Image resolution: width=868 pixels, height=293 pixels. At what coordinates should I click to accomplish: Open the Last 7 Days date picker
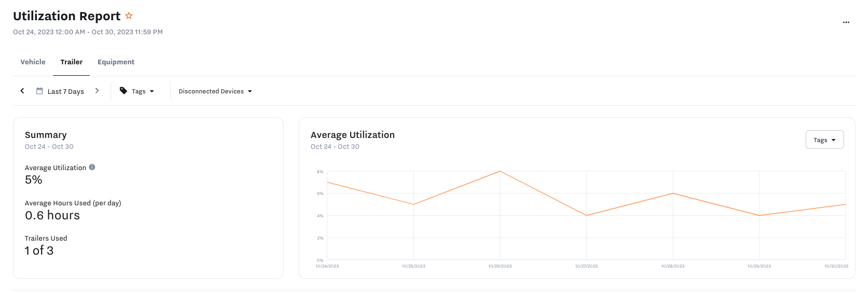65,92
